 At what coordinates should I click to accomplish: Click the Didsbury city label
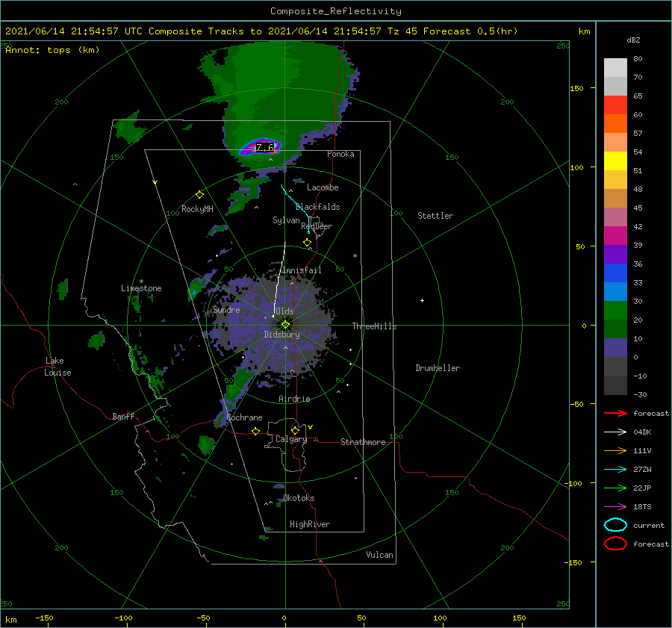(x=281, y=335)
